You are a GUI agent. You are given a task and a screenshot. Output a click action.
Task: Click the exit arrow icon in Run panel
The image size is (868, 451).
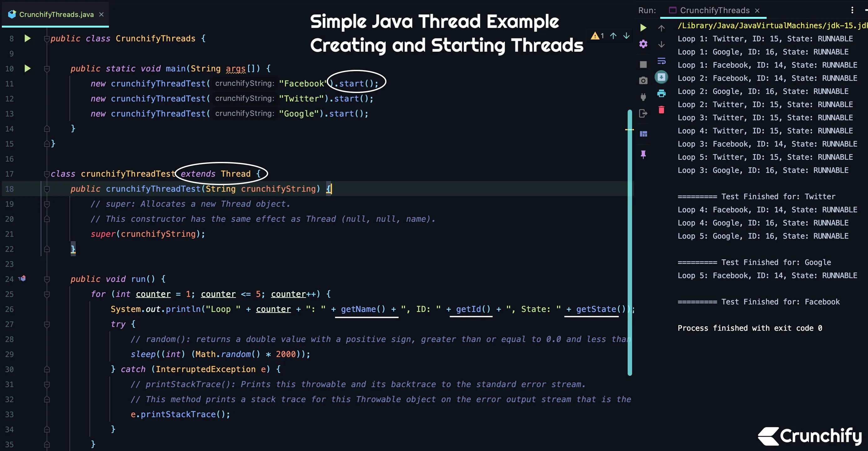click(x=643, y=113)
